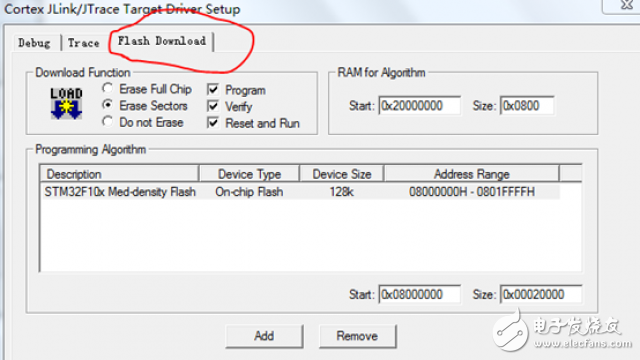
Task: Click the Address Range column header
Action: click(471, 174)
